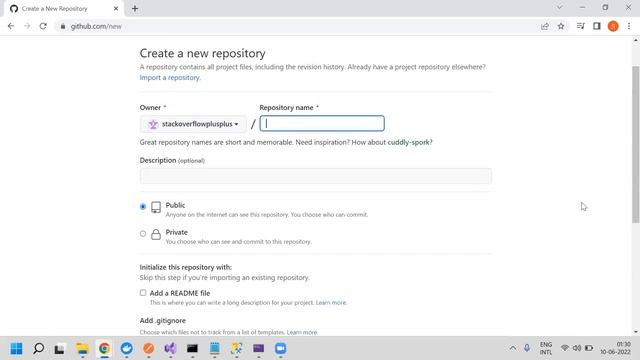The height and width of the screenshot is (360, 640).
Task: Select the Private radio option
Action: pos(143,234)
